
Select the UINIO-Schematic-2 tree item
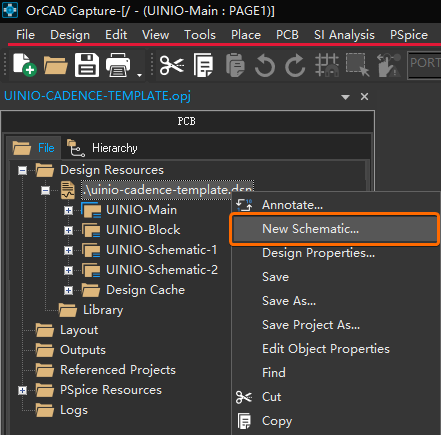162,270
